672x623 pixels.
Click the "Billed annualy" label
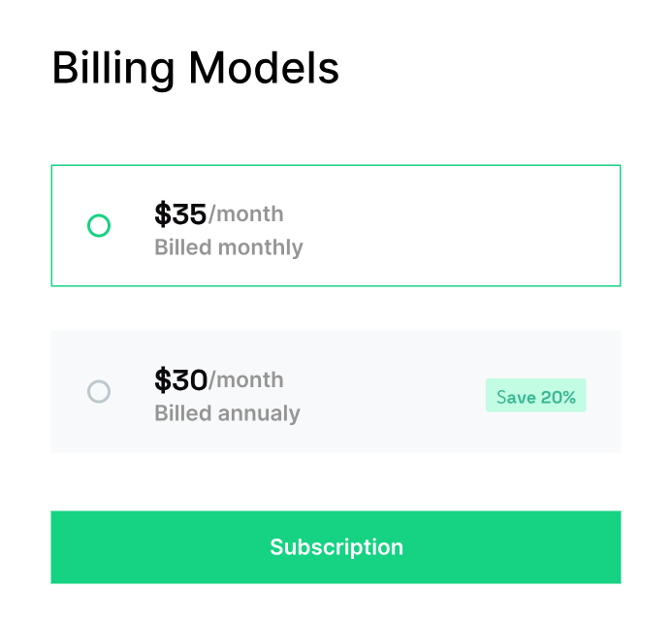click(x=228, y=413)
